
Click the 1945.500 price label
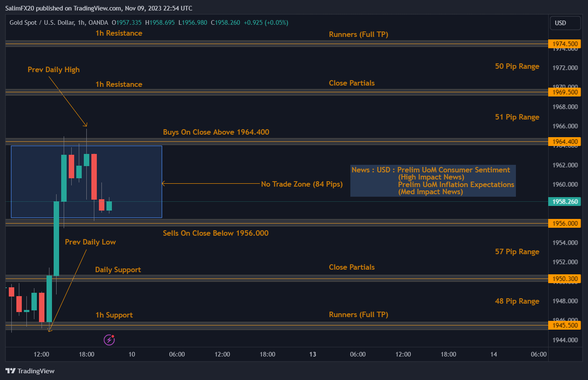pyautogui.click(x=565, y=325)
